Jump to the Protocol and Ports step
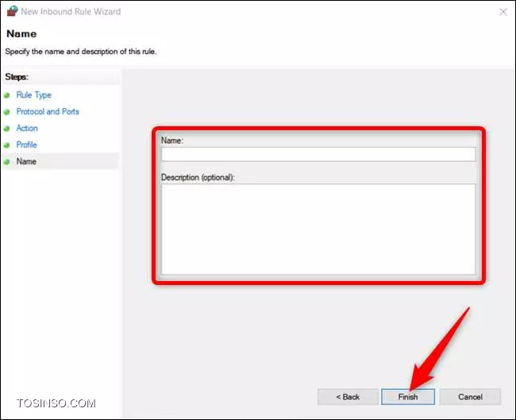The image size is (516, 420). [x=48, y=112]
